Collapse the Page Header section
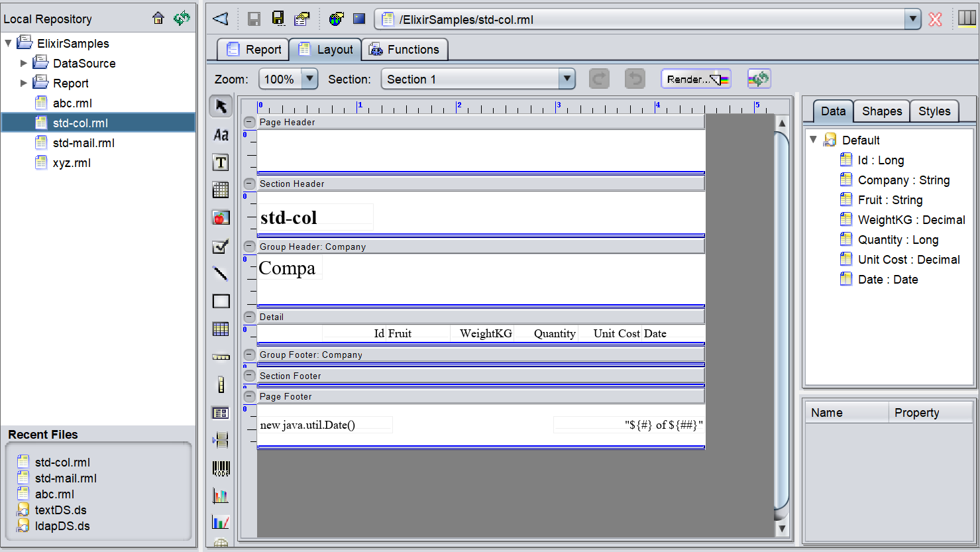 249,122
